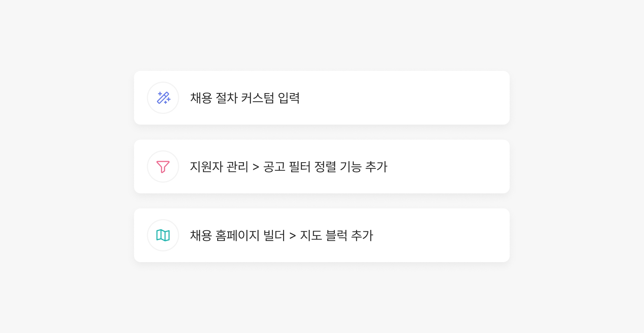Click empty right area of 지도 블럭 card
This screenshot has width=644, height=333.
point(440,235)
